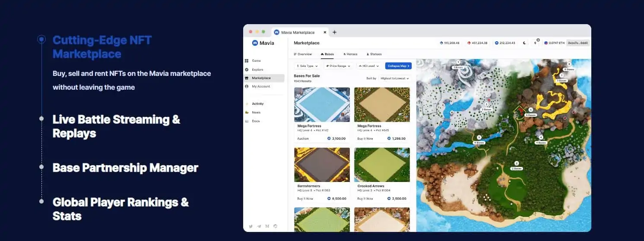Select map marker 4 with 4 Bases
This screenshot has width=644, height=241.
[541, 140]
